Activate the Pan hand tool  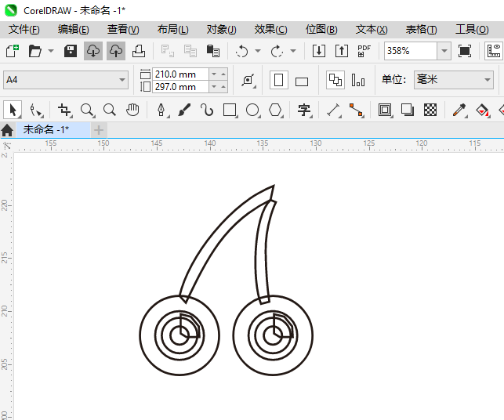coord(133,110)
